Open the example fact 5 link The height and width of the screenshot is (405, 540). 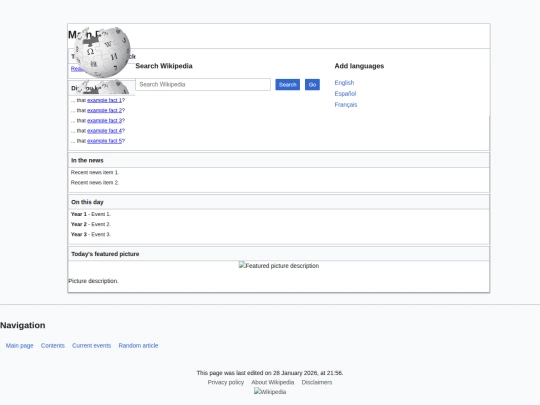pos(104,141)
